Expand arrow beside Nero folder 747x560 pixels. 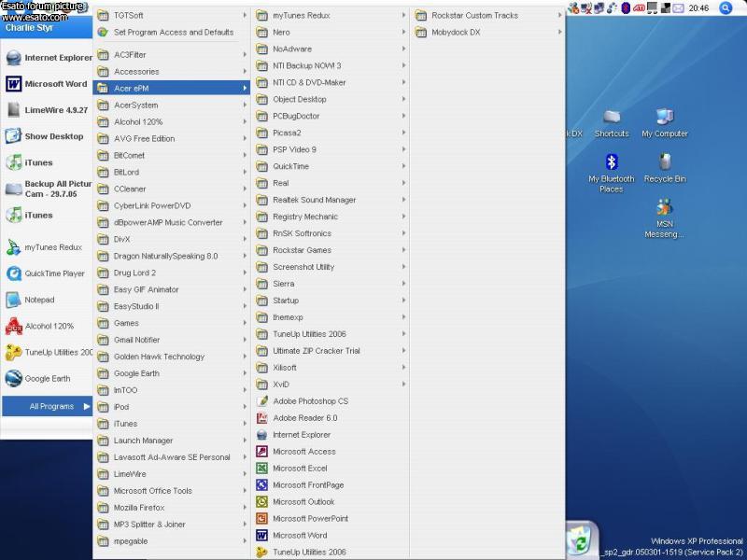click(x=403, y=32)
